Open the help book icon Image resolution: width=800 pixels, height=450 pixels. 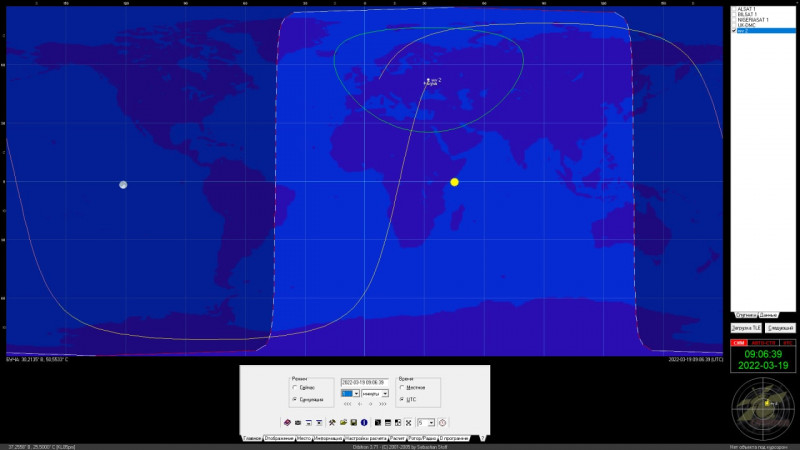coord(287,423)
